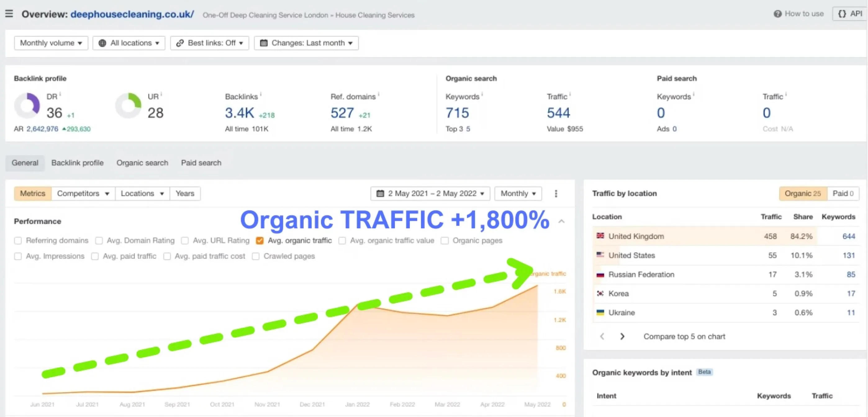The width and height of the screenshot is (868, 417).
Task: Uncheck the Avg. organic traffic checkbox
Action: click(260, 241)
